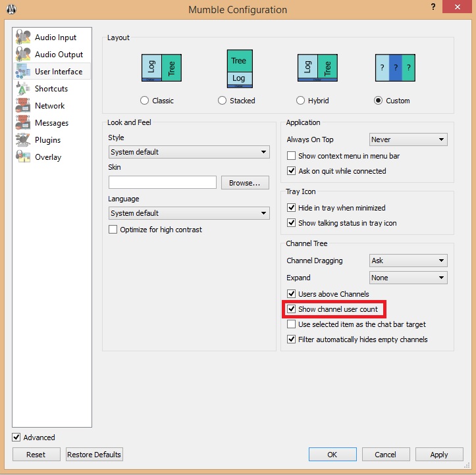Image resolution: width=476 pixels, height=475 pixels.
Task: Toggle Show channel user count checkbox
Action: pos(292,309)
